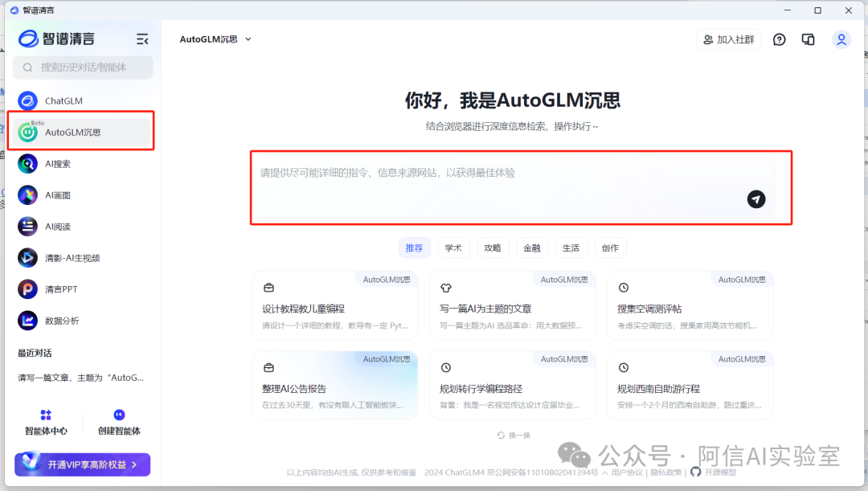Image resolution: width=868 pixels, height=491 pixels.
Task: Click the ChatGLM sidebar label
Action: (63, 100)
